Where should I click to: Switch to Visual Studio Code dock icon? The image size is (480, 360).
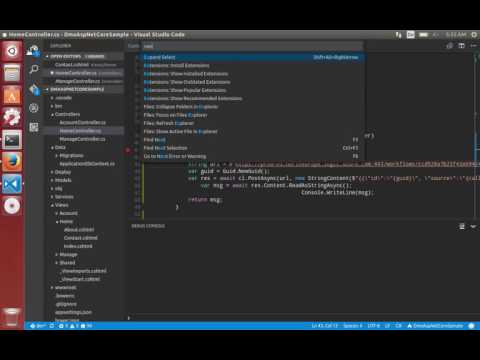click(x=12, y=184)
